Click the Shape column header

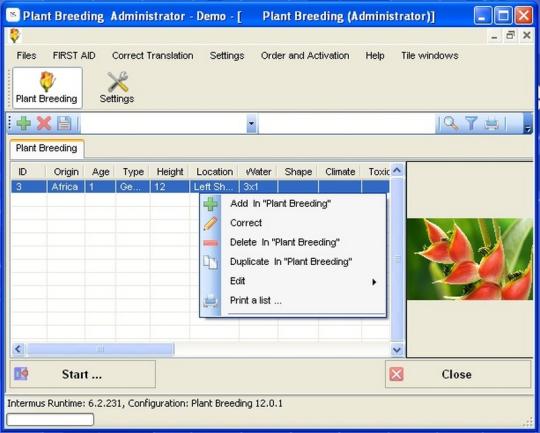[x=298, y=172]
